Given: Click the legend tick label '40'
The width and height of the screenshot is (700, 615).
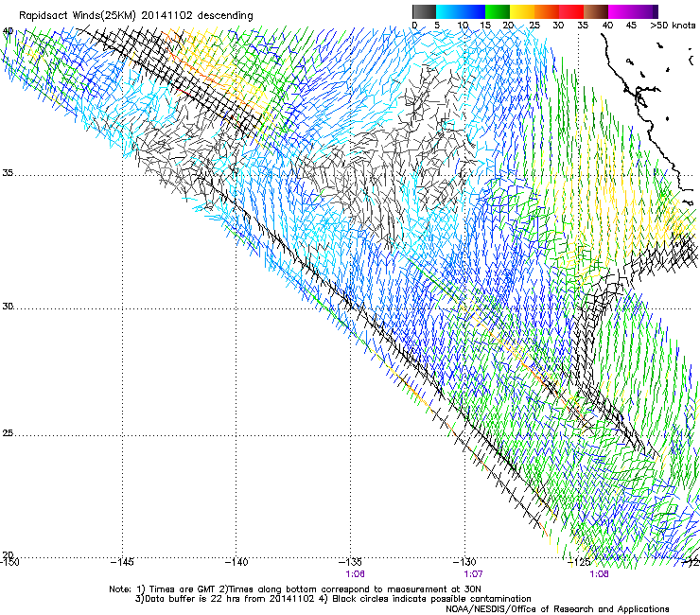Looking at the screenshot, I should pos(607,26).
